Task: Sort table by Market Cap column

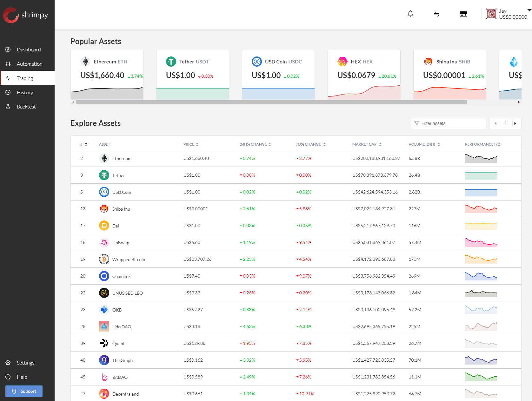Action: [367, 144]
